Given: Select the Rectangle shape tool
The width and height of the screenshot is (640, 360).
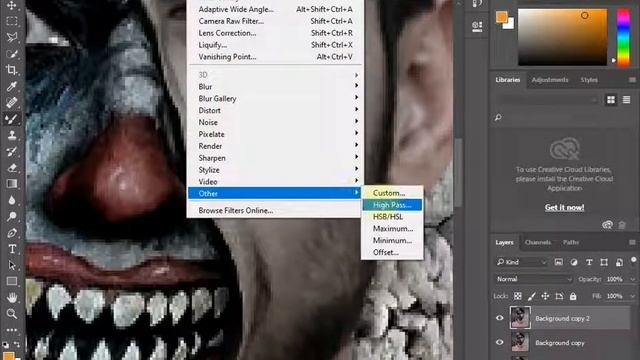Looking at the screenshot, I should coord(11,281).
